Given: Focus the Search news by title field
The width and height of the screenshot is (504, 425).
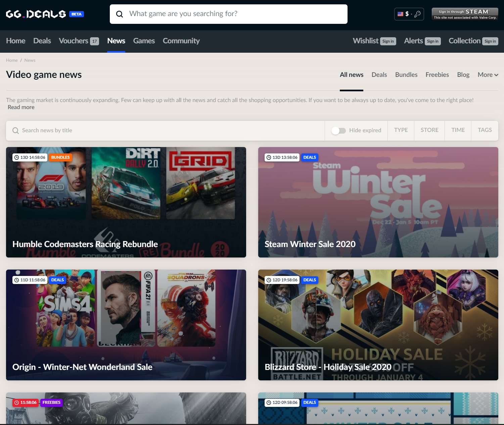Looking at the screenshot, I should click(165, 131).
